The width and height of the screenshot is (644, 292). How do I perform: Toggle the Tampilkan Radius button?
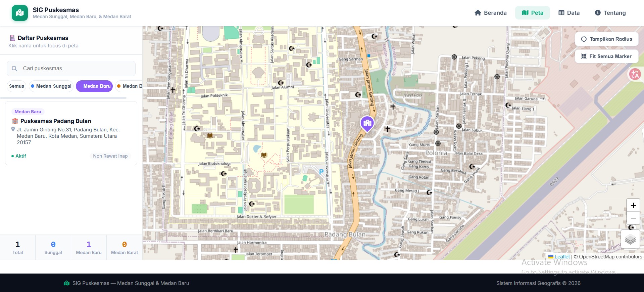606,39
